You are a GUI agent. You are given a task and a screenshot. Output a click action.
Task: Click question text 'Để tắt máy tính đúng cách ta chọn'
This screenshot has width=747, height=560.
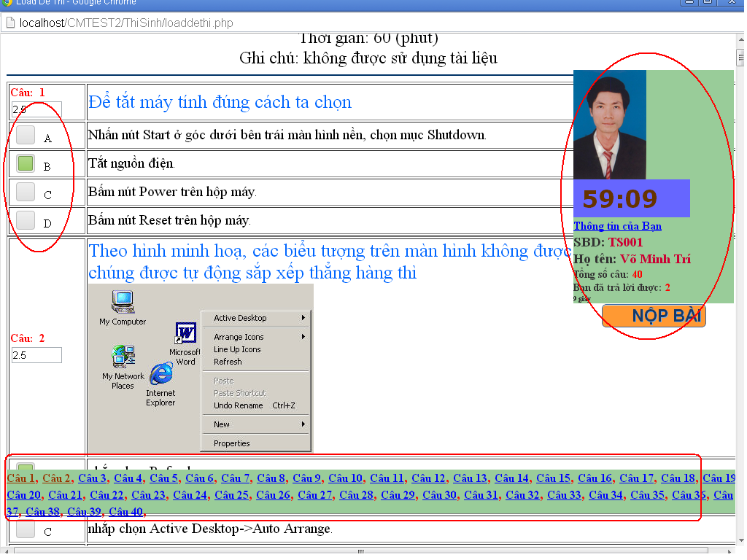click(x=220, y=102)
